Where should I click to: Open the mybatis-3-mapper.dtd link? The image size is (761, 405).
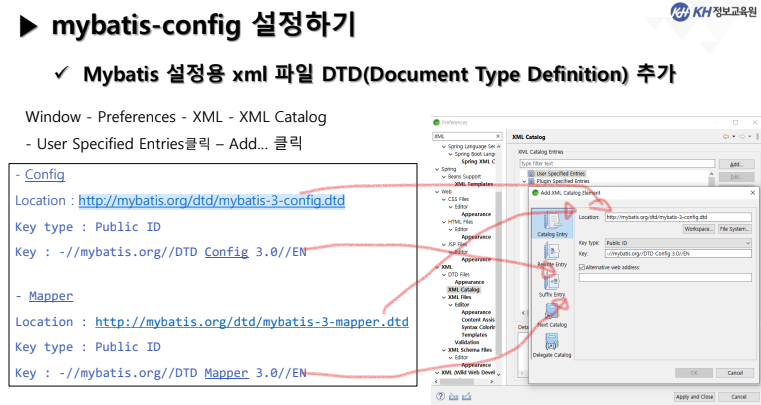[252, 321]
